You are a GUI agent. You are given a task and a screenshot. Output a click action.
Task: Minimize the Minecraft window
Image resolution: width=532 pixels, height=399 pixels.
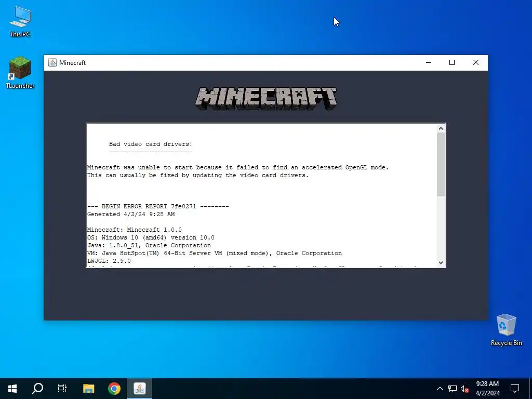pos(429,62)
